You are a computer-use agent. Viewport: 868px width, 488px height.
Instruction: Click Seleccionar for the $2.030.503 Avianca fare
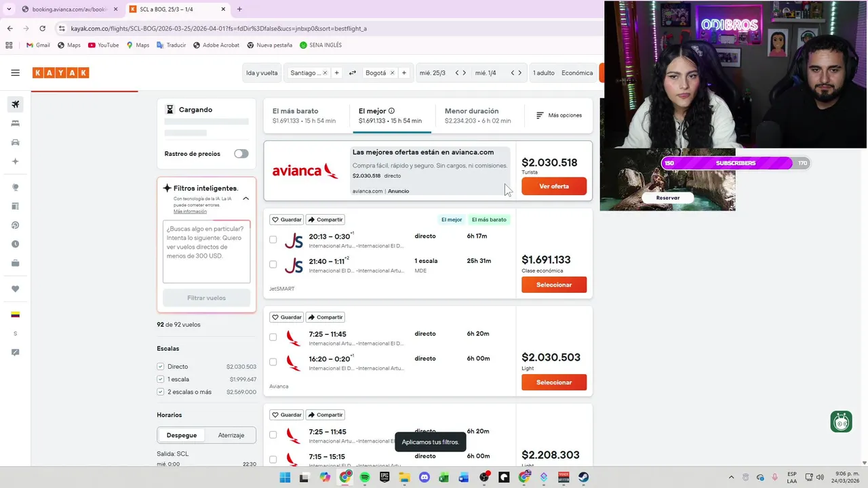click(x=554, y=382)
